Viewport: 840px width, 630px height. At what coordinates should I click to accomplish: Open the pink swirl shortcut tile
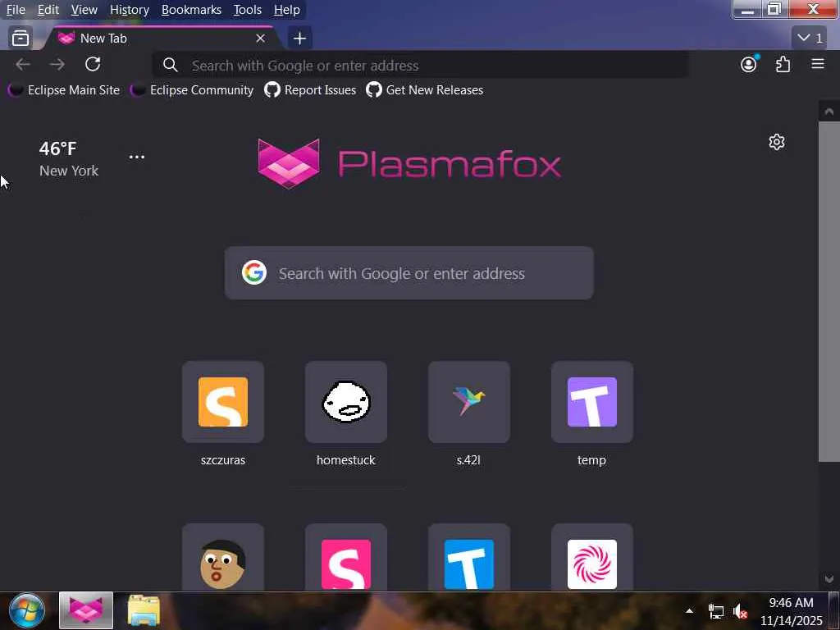click(592, 557)
